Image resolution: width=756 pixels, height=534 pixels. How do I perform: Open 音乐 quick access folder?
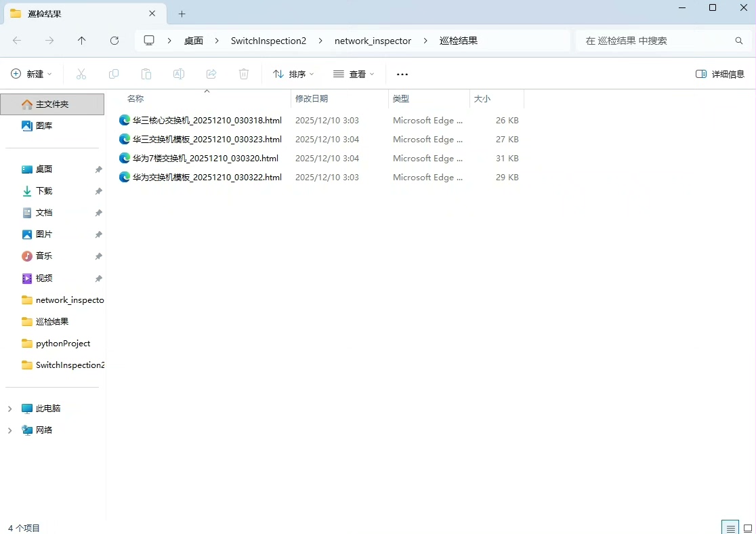coord(44,256)
